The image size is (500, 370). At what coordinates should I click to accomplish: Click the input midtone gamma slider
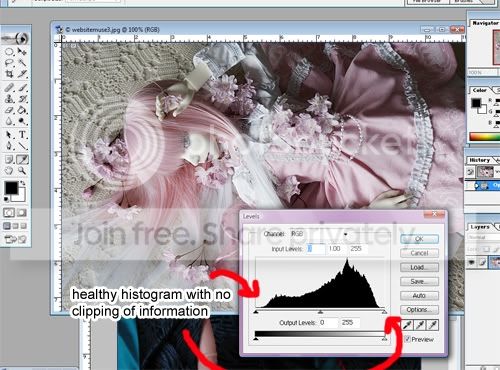click(320, 312)
